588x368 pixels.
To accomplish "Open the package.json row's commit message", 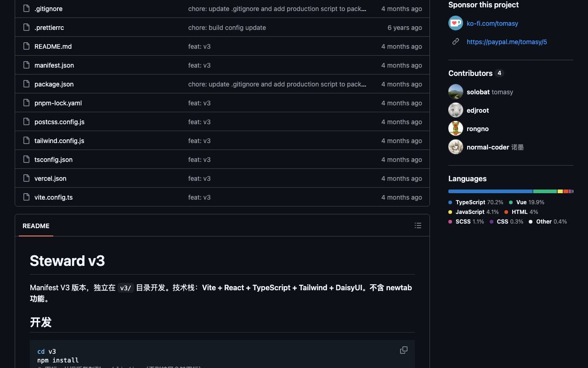I will tap(277, 84).
